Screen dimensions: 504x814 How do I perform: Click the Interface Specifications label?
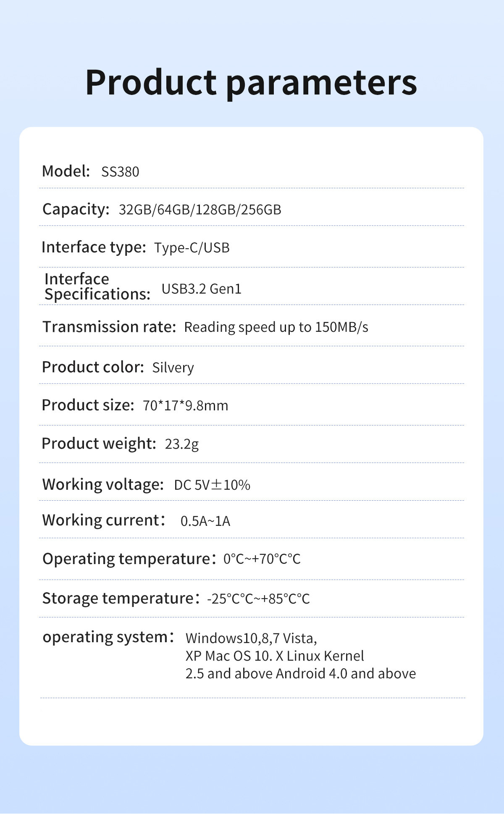tap(97, 286)
